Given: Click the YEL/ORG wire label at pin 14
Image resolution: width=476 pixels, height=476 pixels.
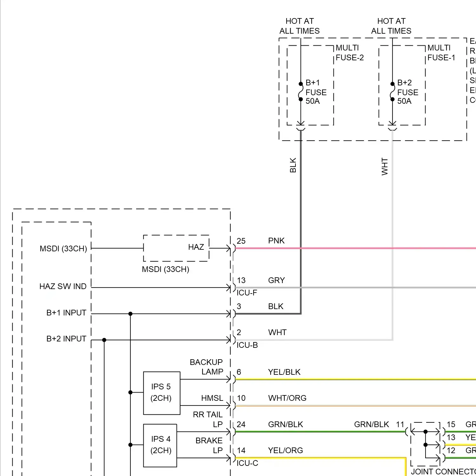Looking at the screenshot, I should coord(285,450).
